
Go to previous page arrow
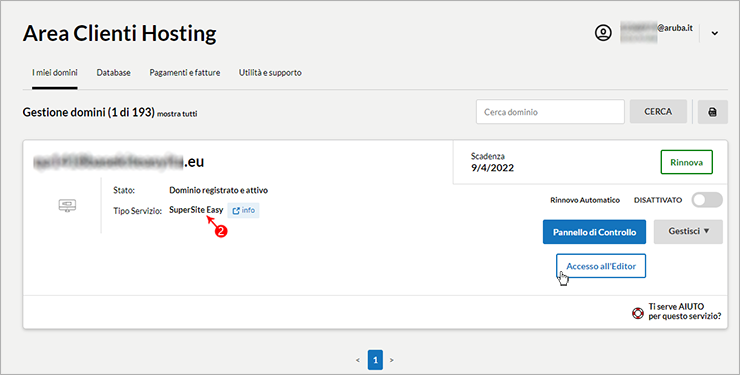point(358,360)
